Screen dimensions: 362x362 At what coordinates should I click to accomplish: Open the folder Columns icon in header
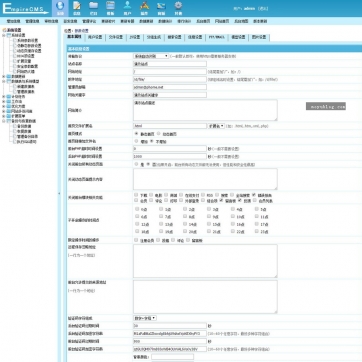(x=94, y=8)
